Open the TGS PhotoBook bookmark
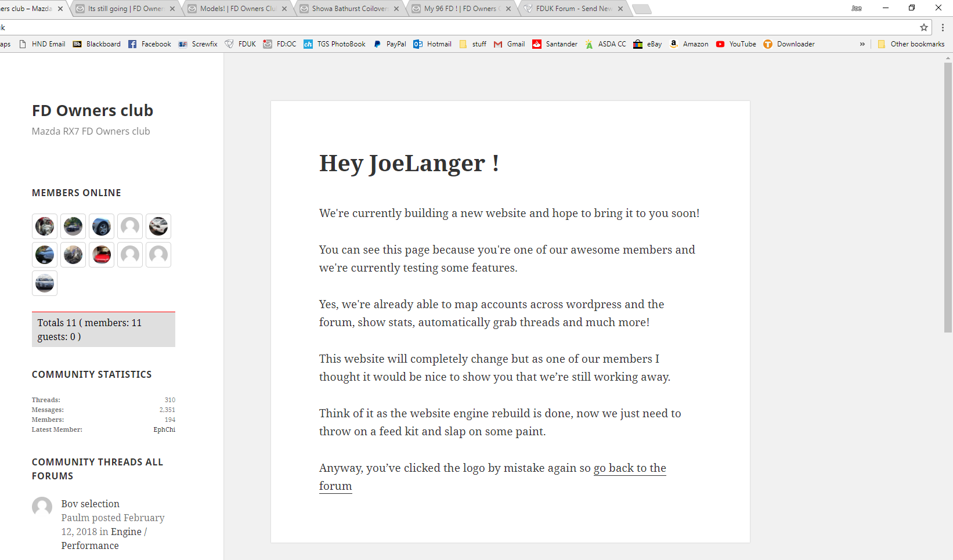Screen dimensions: 953x560 (334, 44)
